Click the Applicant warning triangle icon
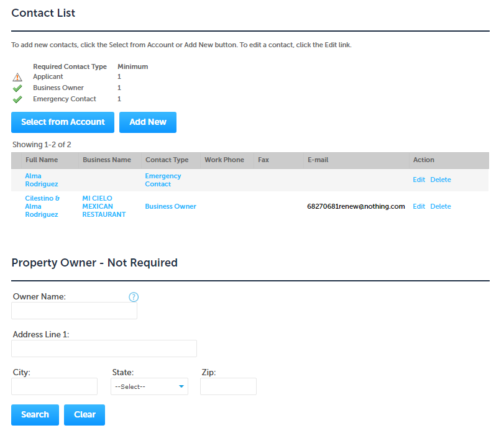 [17, 77]
